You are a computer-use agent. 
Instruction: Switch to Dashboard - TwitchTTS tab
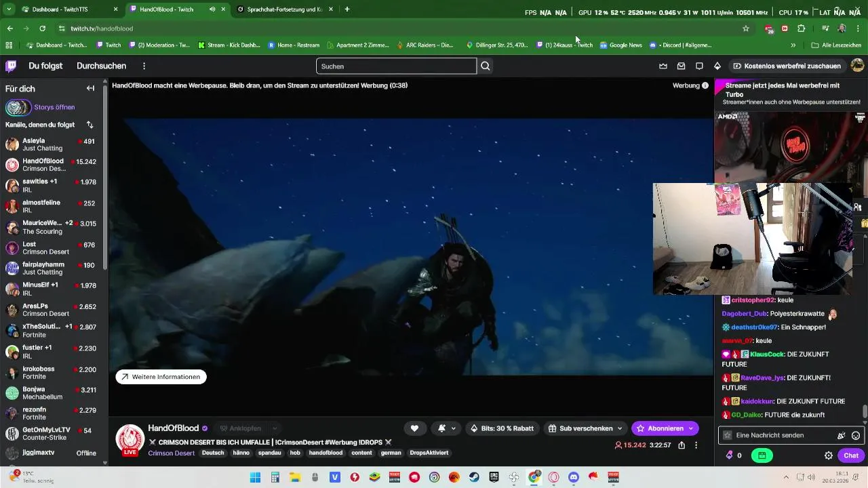(71, 9)
